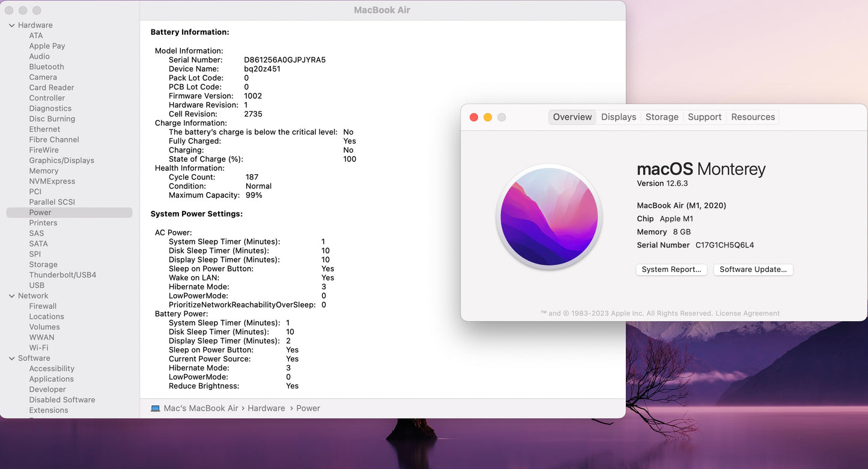Select SPI in the sidebar
This screenshot has height=469, width=868.
(35, 255)
